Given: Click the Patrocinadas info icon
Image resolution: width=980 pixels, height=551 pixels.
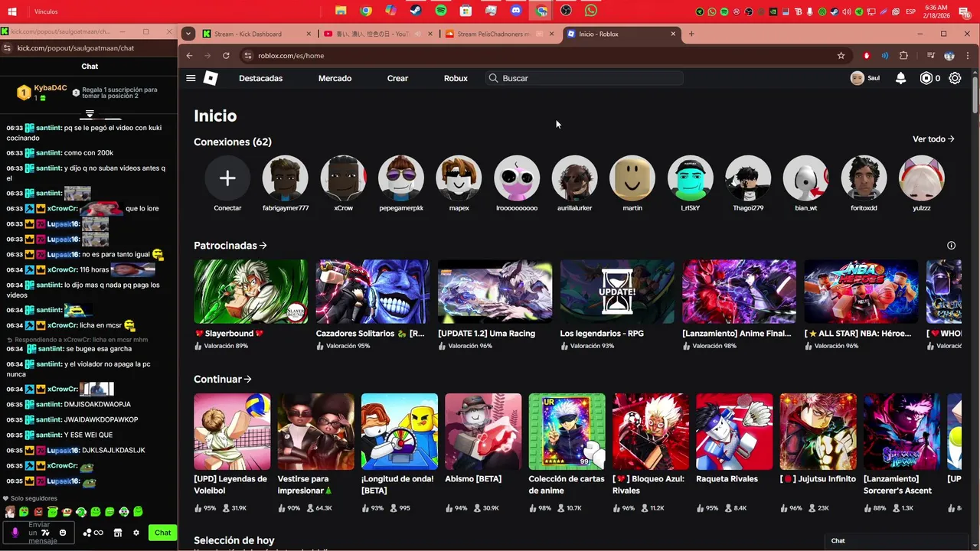Looking at the screenshot, I should [x=951, y=246].
